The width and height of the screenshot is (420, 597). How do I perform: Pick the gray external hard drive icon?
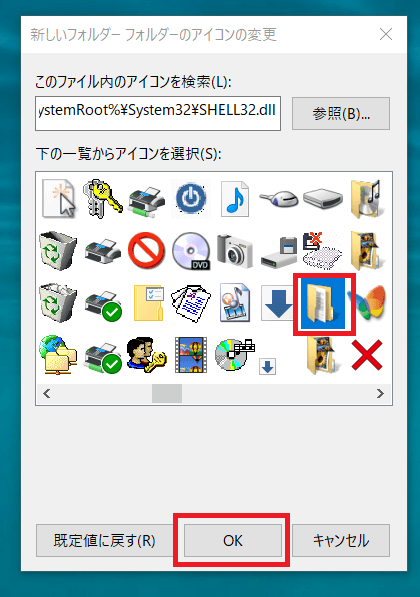pyautogui.click(x=323, y=199)
